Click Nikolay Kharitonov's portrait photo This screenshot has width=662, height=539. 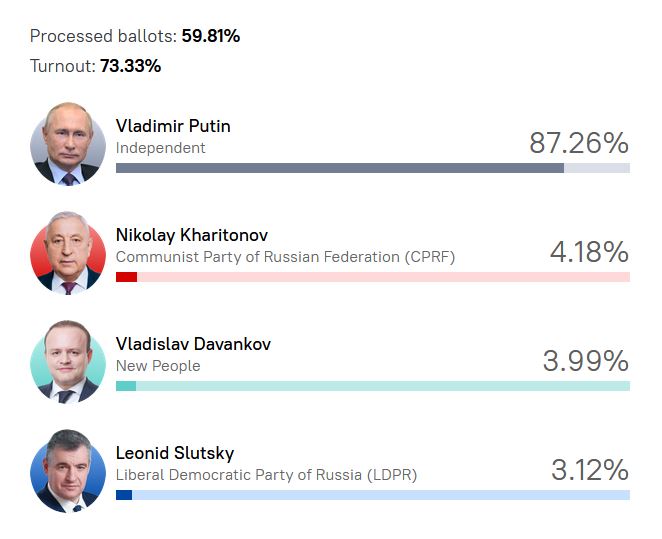(x=68, y=252)
